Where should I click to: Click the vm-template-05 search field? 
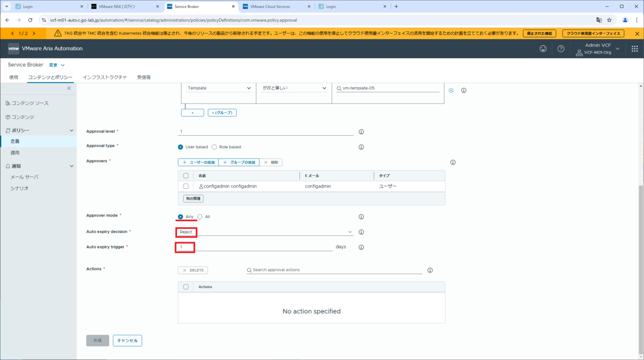pyautogui.click(x=388, y=88)
